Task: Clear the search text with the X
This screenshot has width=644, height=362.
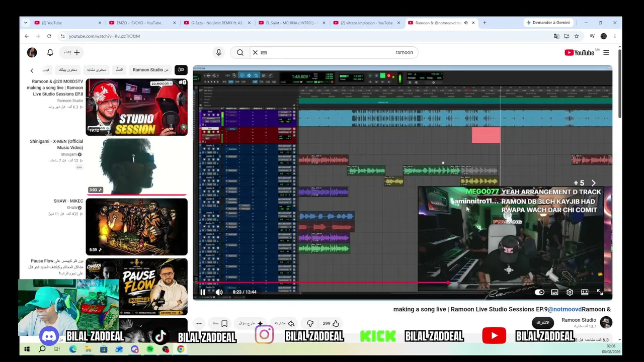Action: coord(255,52)
